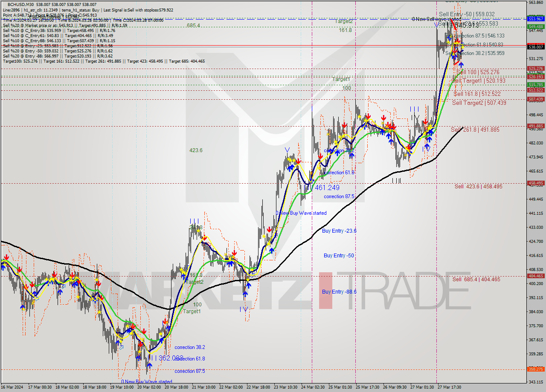The height and width of the screenshot is (392, 546).
Task: Click the 'Buy Entry -88.6' label
Action: coord(339,291)
